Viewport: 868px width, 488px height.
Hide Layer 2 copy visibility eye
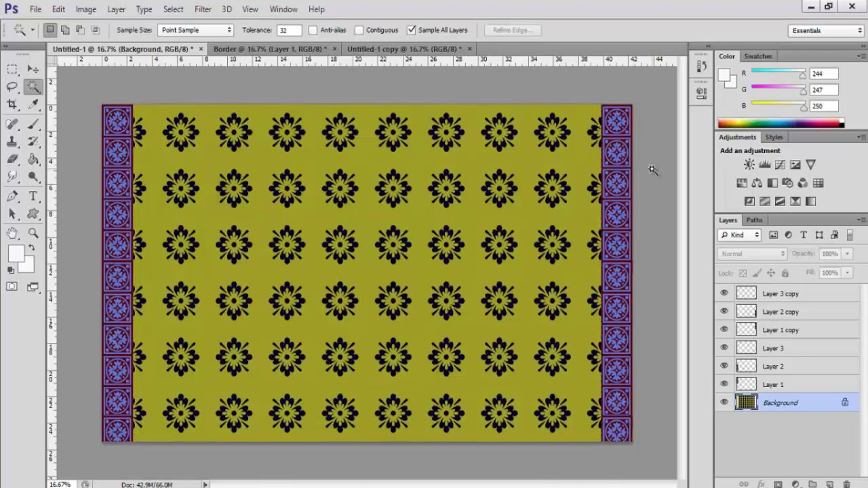[x=724, y=312]
